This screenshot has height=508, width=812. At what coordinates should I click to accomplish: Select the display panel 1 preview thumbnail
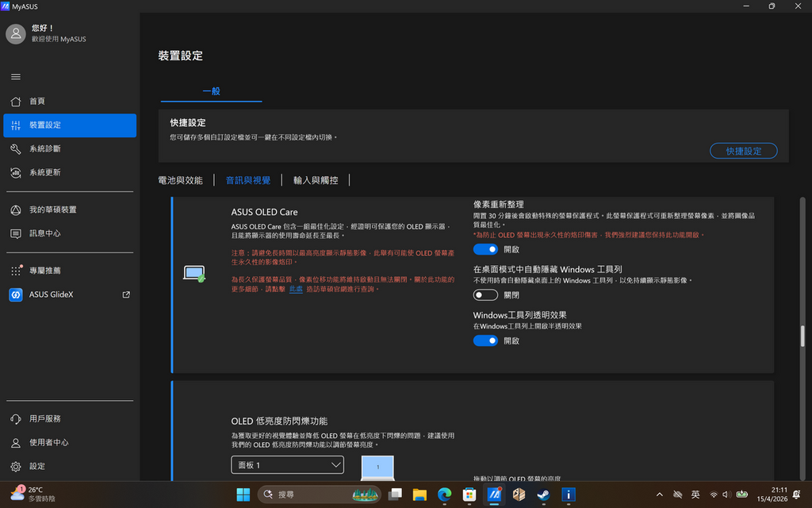377,468
